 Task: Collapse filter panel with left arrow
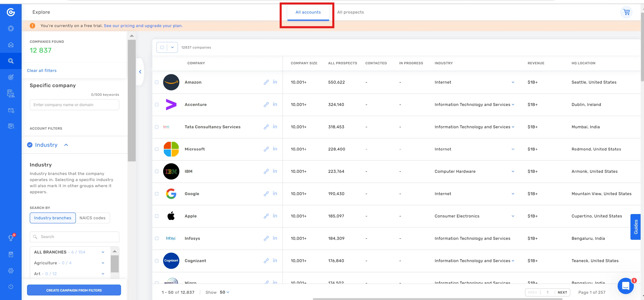tap(140, 72)
